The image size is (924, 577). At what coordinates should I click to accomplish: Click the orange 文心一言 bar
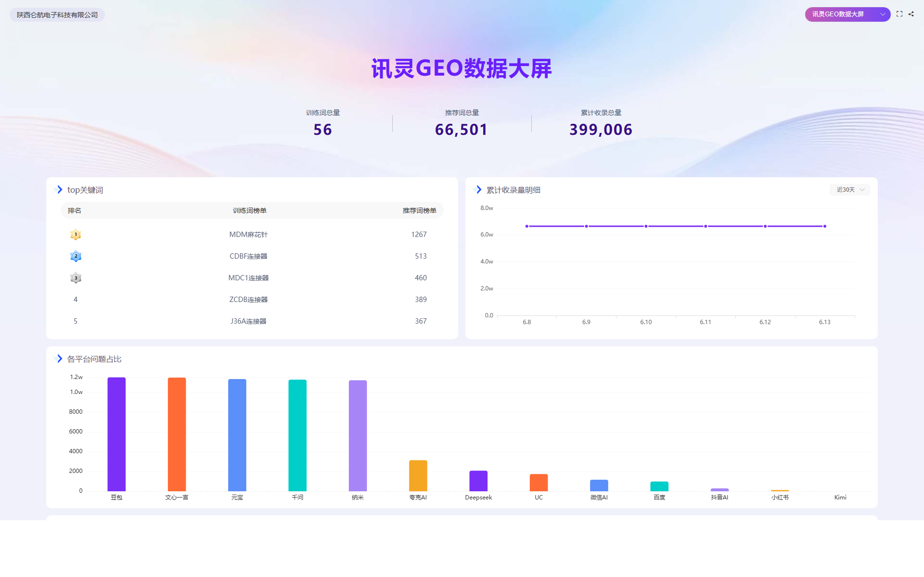(x=177, y=434)
